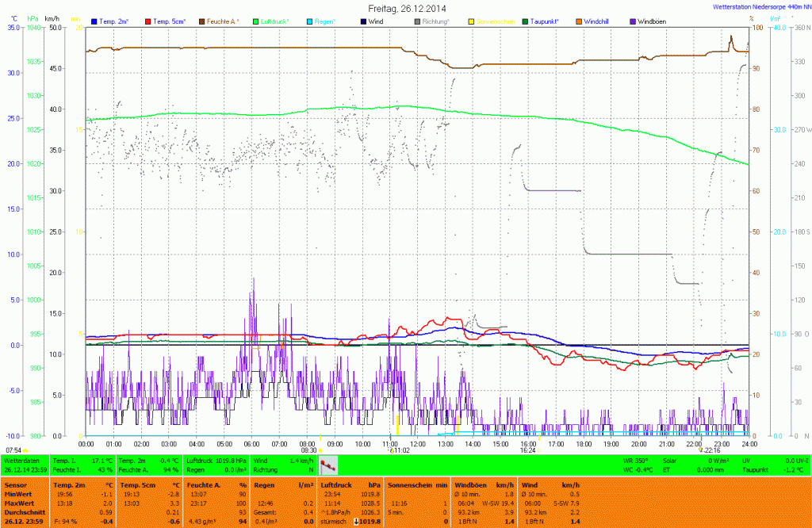This screenshot has width=812, height=528.
Task: Toggle the Sonnenschein series in the legend
Action: (496, 21)
